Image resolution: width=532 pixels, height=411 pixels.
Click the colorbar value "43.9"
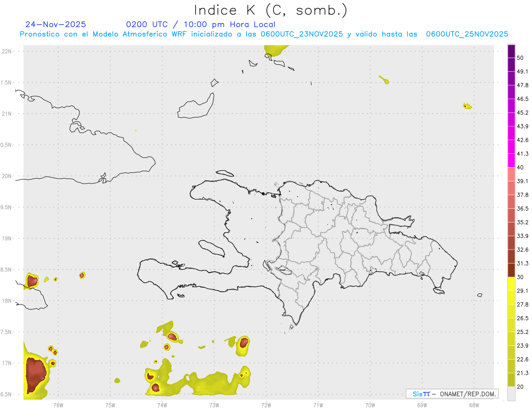pyautogui.click(x=523, y=126)
